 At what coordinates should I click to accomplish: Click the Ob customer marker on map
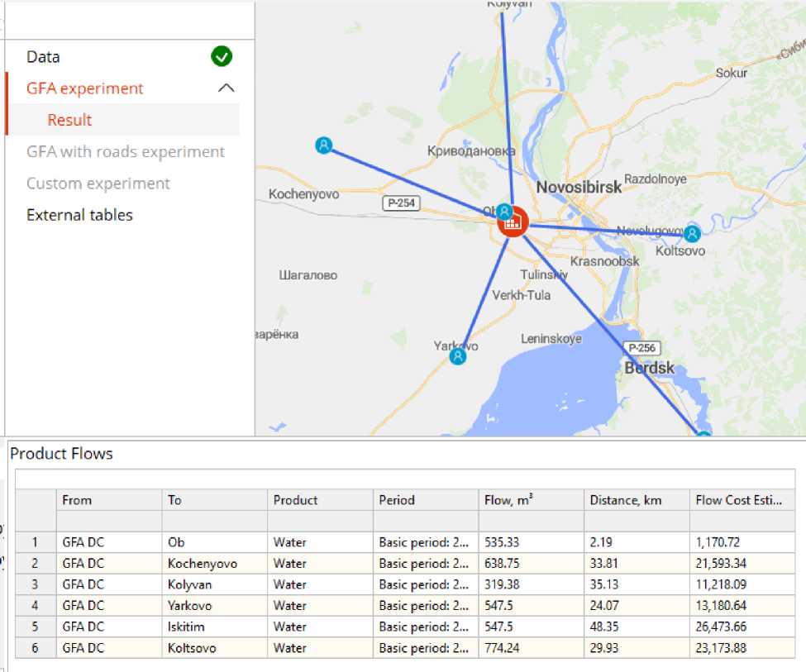[503, 211]
